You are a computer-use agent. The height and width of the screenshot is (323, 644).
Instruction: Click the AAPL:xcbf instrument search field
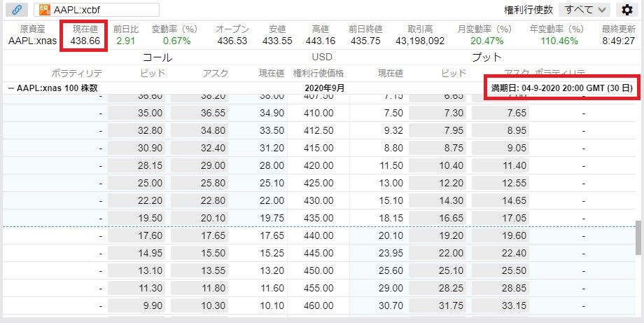[97, 10]
